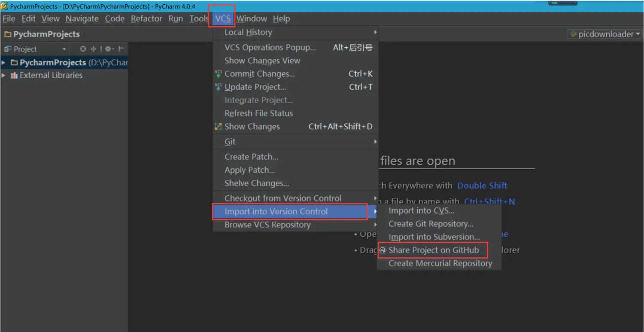The width and height of the screenshot is (644, 332).
Task: Open the Run menu
Action: click(x=176, y=18)
